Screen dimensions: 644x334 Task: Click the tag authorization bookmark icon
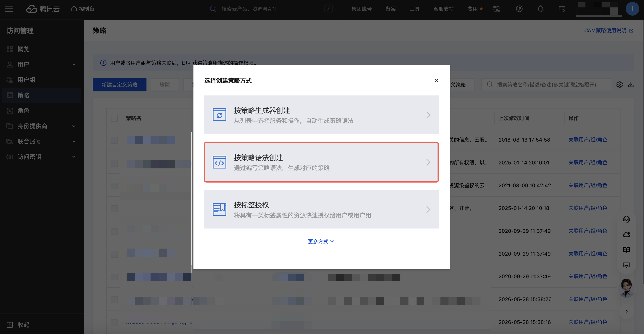[x=219, y=209]
